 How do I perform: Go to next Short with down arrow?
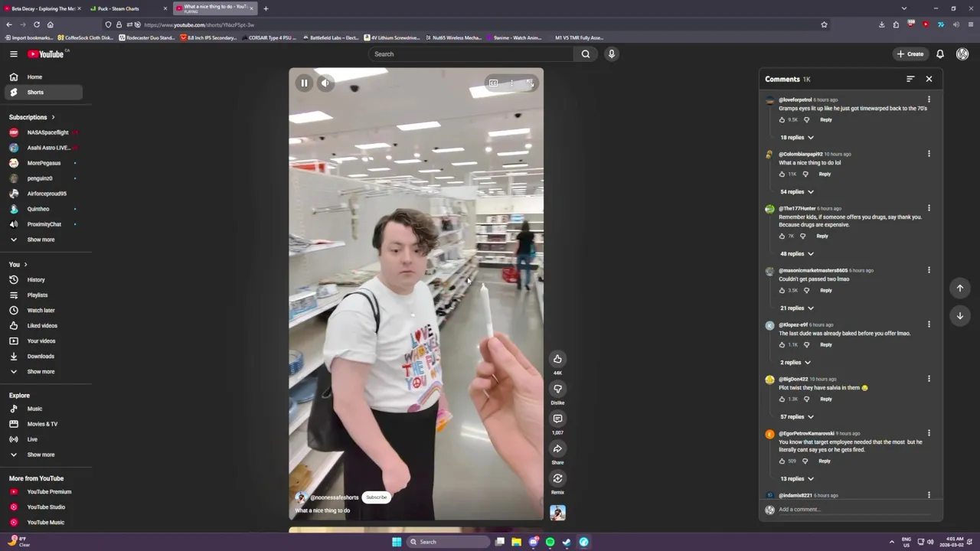coord(960,315)
